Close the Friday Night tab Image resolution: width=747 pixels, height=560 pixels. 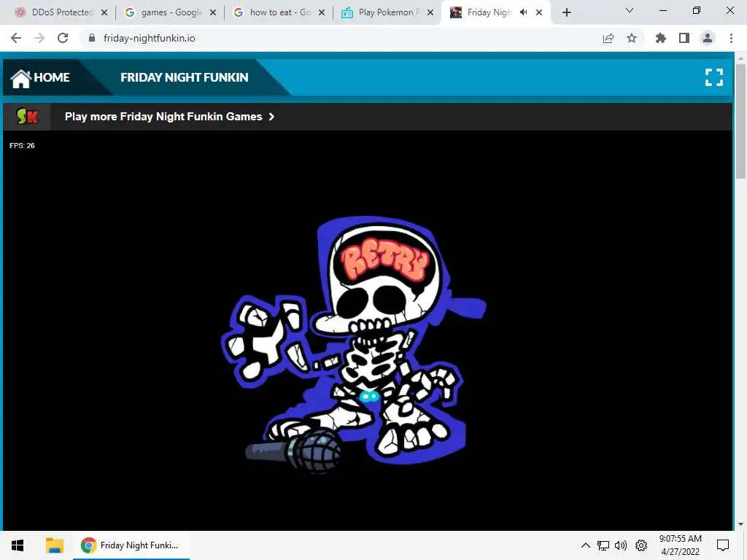point(539,12)
